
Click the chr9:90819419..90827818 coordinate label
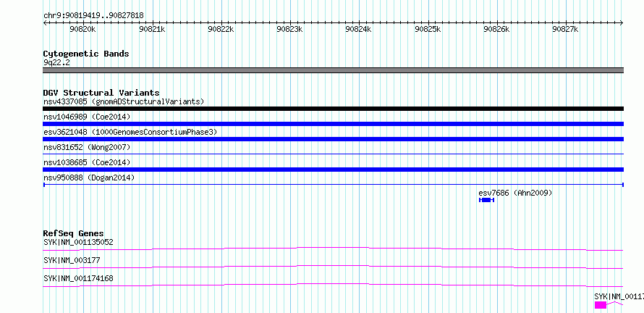[93, 16]
